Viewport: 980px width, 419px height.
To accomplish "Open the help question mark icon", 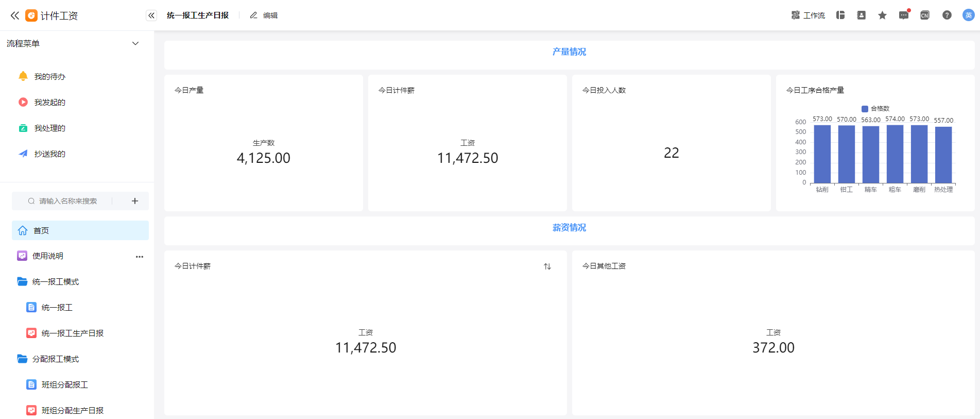I will (947, 15).
